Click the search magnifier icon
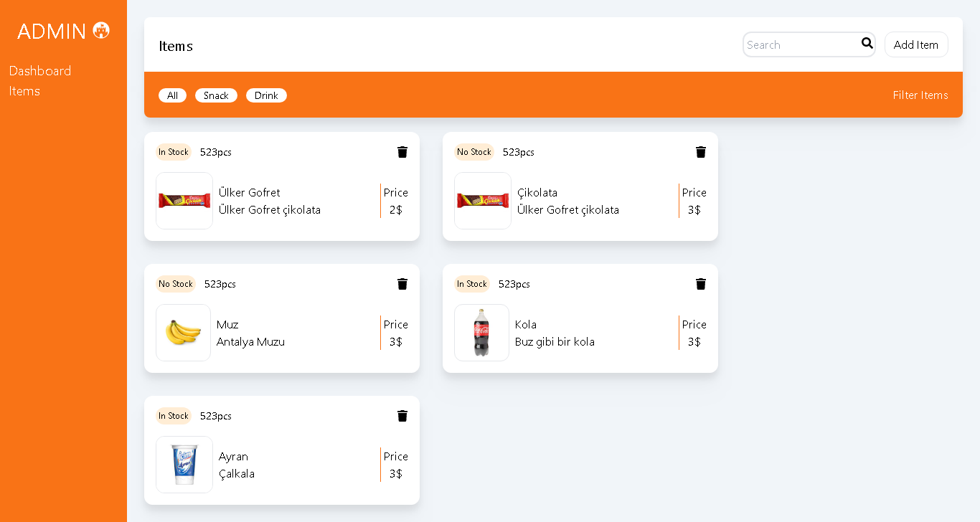980x522 pixels. pos(867,44)
